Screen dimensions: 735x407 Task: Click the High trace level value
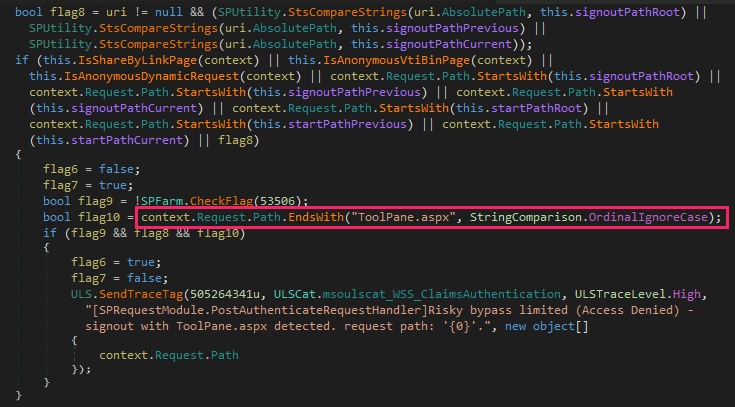[687, 294]
